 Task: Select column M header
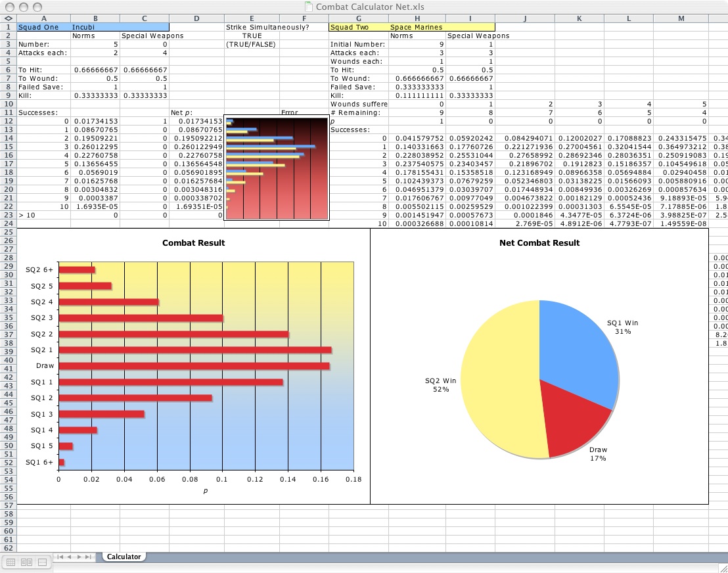[681, 18]
